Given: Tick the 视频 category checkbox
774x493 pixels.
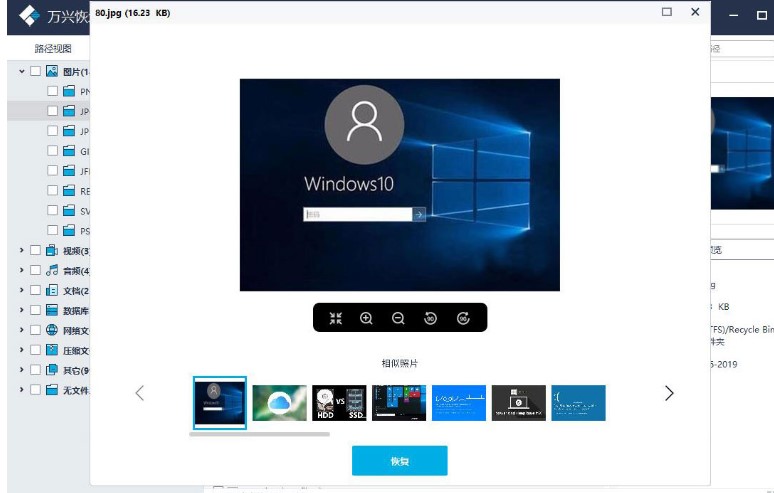Looking at the screenshot, I should point(35,250).
